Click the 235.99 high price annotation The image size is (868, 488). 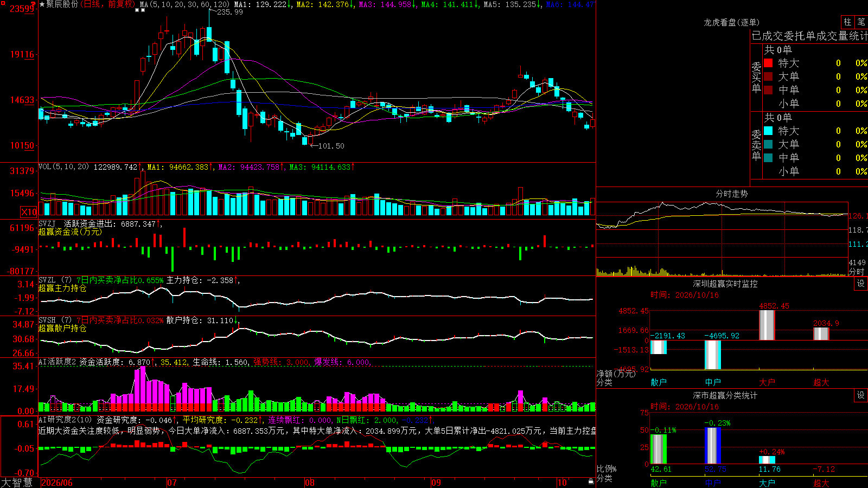(229, 12)
